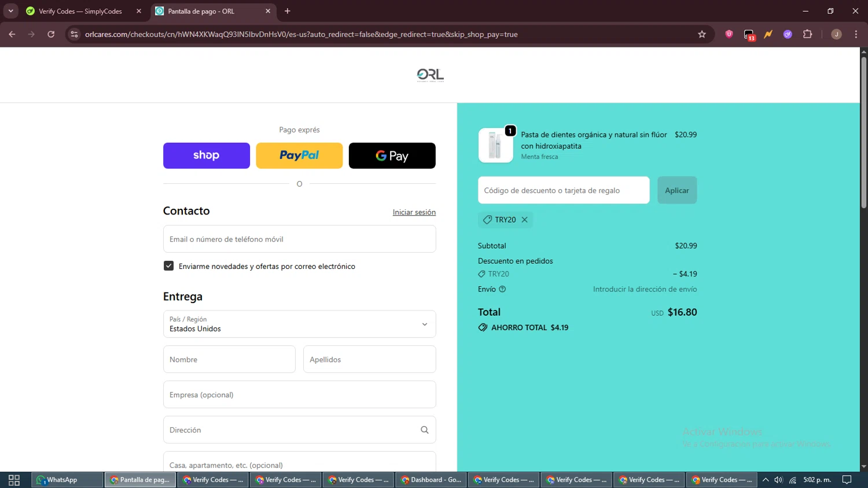Viewport: 868px width, 488px height.
Task: Click the taskbar Wi-Fi network icon
Action: [x=793, y=480]
